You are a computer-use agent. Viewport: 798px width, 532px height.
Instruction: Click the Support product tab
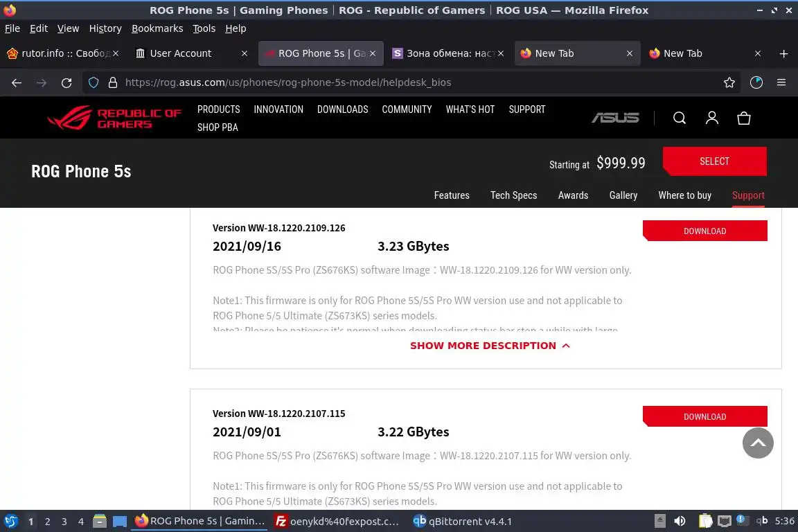tap(748, 195)
